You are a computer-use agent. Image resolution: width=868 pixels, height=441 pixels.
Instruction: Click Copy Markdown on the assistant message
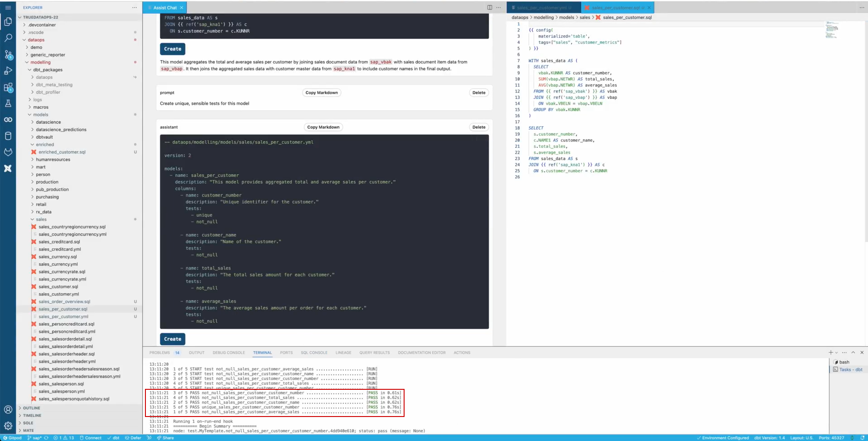point(323,127)
